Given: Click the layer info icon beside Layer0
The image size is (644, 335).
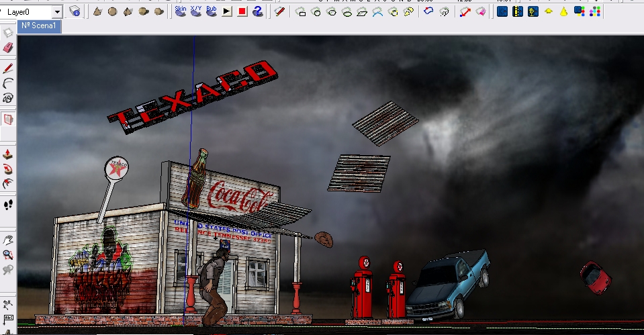Looking at the screenshot, I should point(75,11).
